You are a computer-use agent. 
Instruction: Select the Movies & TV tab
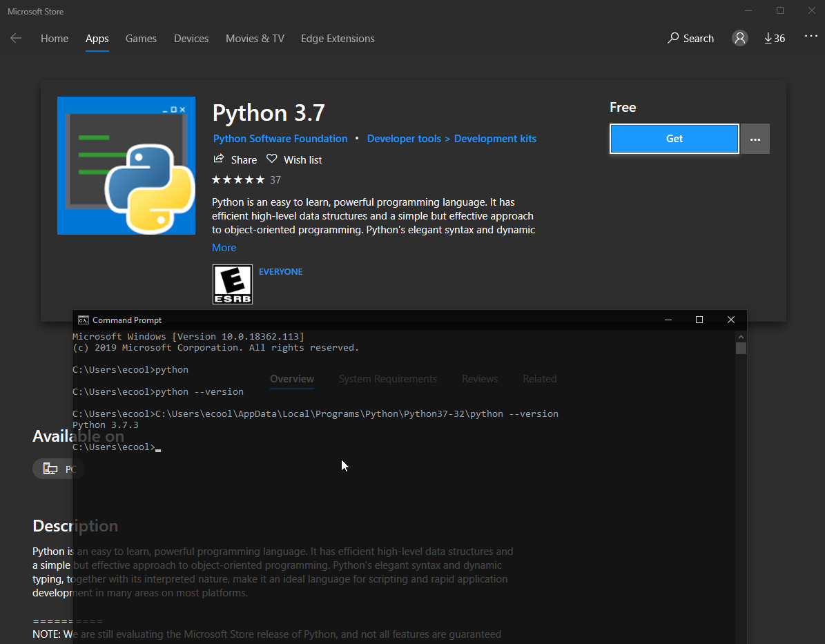pos(255,39)
